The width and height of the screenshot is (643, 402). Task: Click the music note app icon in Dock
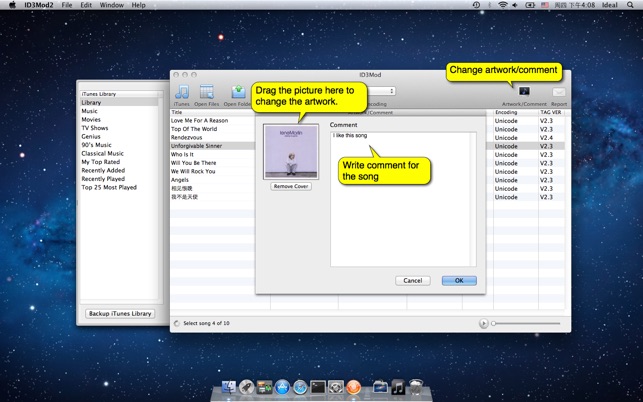pos(398,387)
